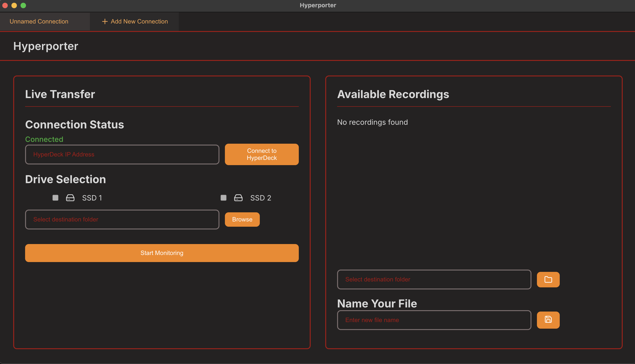Click the SSD 2 label
This screenshot has height=364, width=635.
261,198
